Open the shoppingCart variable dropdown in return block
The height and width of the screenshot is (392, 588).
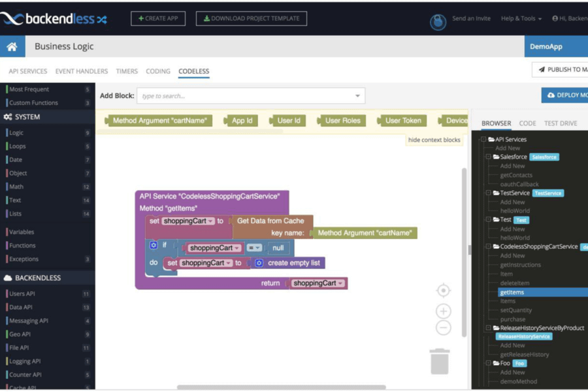coord(318,283)
